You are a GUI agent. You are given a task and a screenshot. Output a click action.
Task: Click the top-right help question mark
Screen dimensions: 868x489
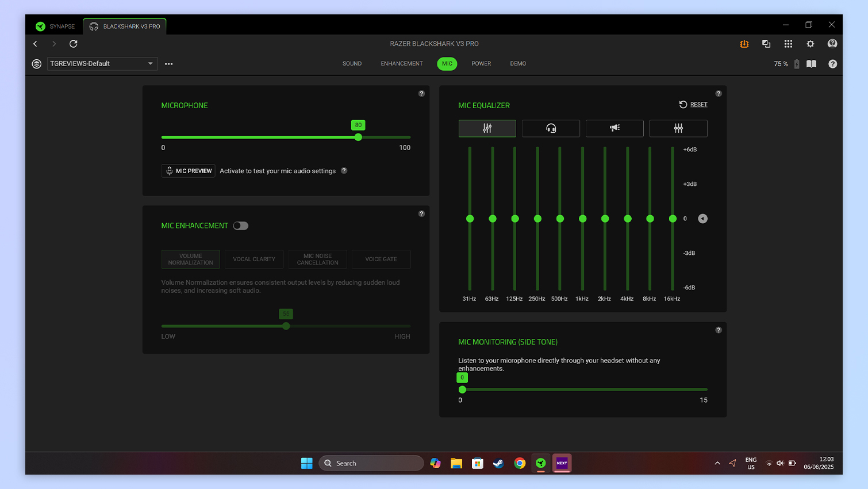(x=833, y=64)
